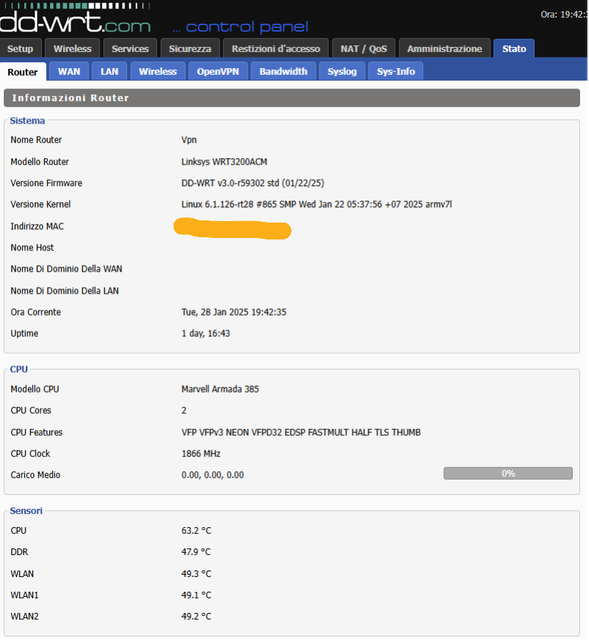Image resolution: width=589 pixels, height=640 pixels.
Task: Click the WLAN1 temperature 49.1 °C
Action: pos(196,595)
